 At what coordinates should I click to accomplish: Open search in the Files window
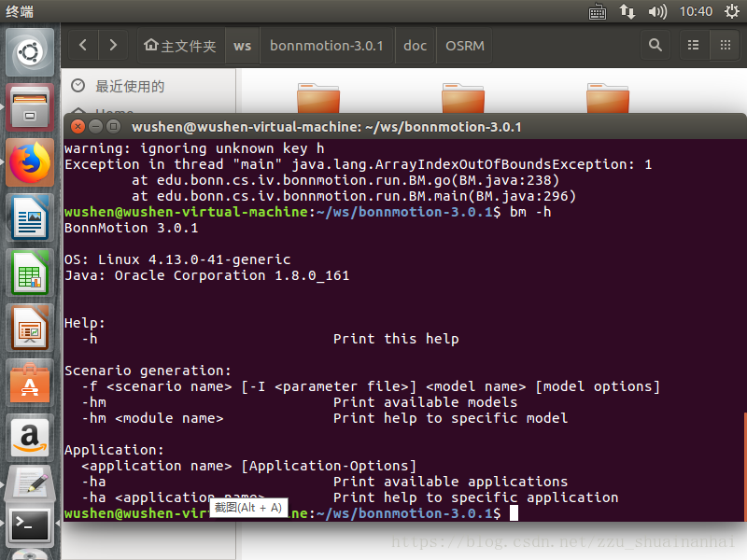(655, 45)
